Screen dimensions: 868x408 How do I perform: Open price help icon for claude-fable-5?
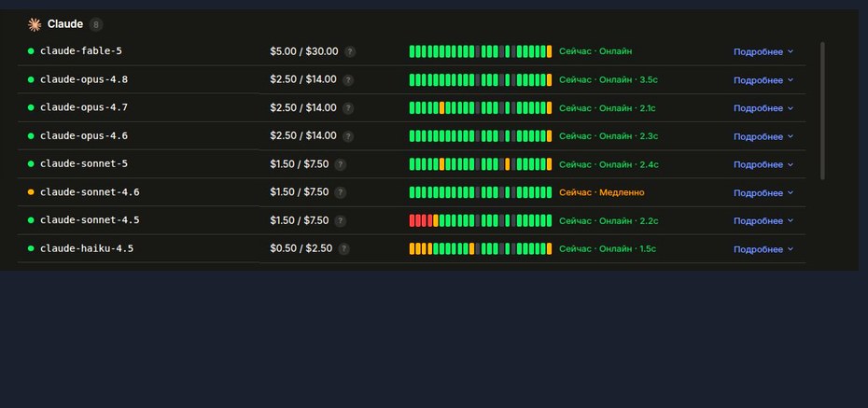click(350, 51)
